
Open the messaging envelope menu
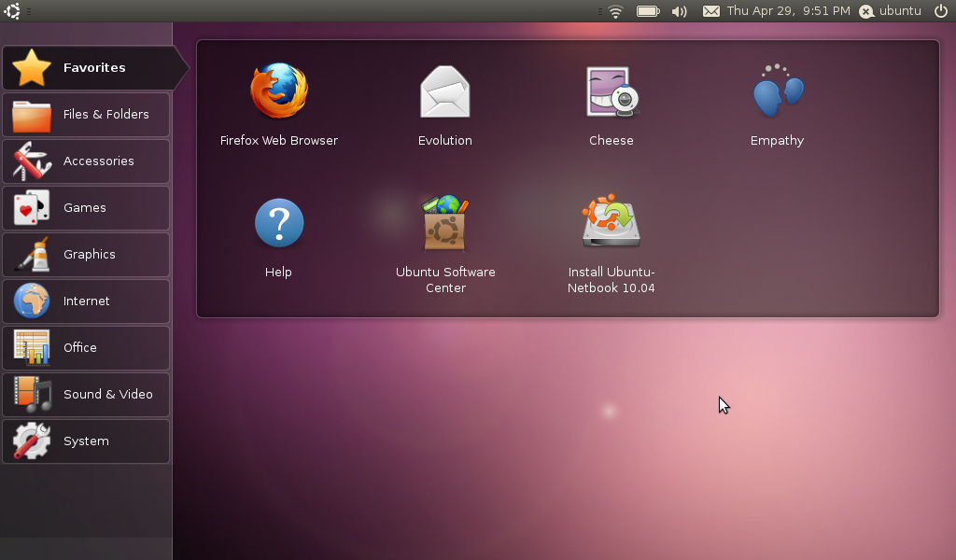click(711, 11)
